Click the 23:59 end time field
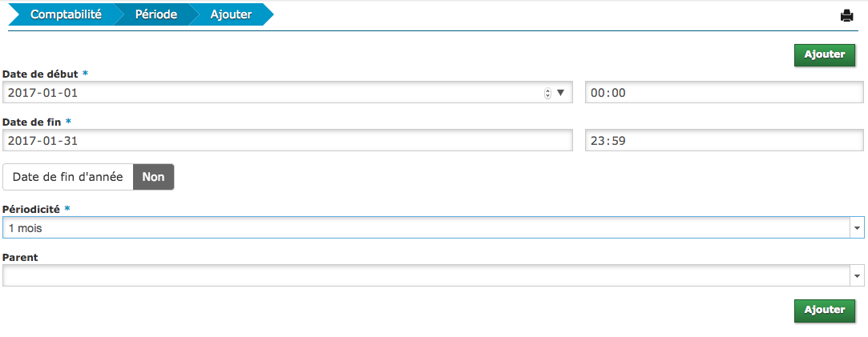Image resolution: width=868 pixels, height=337 pixels. point(724,141)
